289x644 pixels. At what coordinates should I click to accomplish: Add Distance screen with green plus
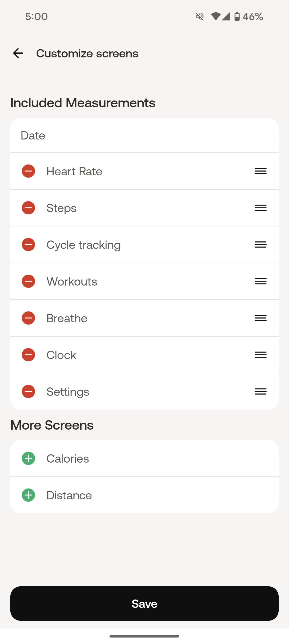point(28,495)
